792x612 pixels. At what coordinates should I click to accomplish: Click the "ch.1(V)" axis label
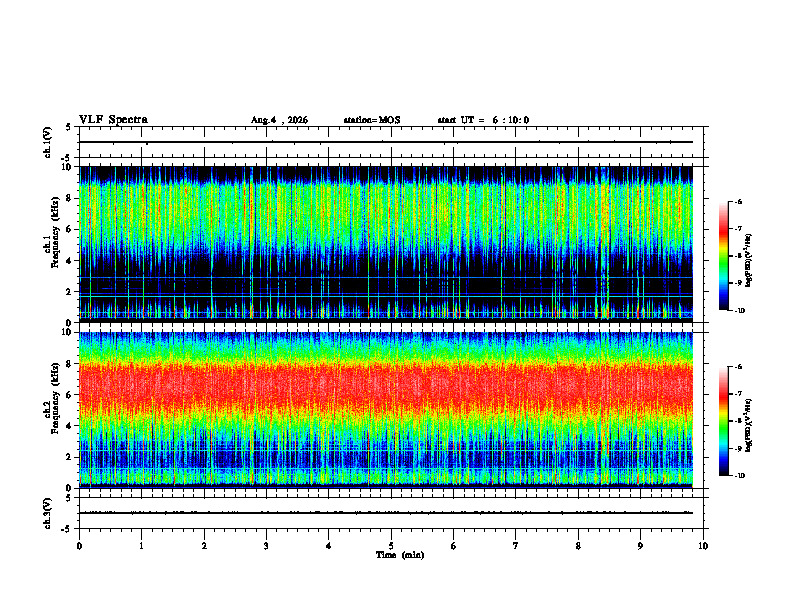point(48,142)
